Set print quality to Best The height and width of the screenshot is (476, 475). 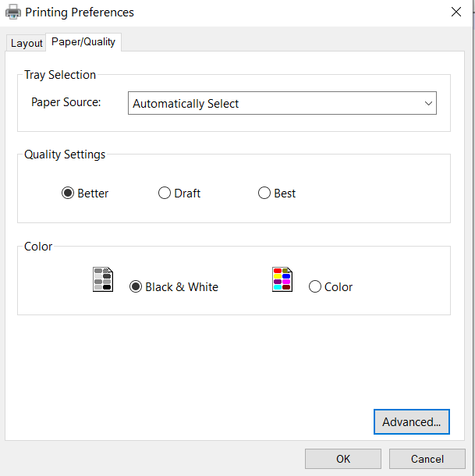[264, 194]
